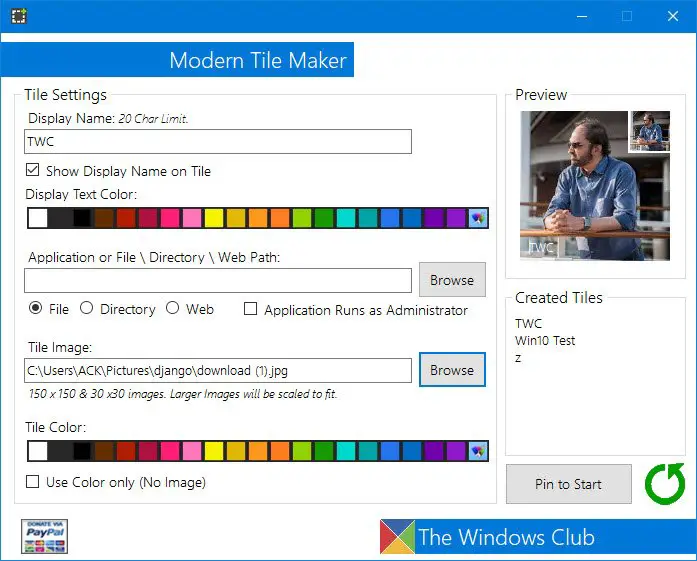Pick black in Display Text Color row
This screenshot has width=697, height=561.
click(x=82, y=218)
